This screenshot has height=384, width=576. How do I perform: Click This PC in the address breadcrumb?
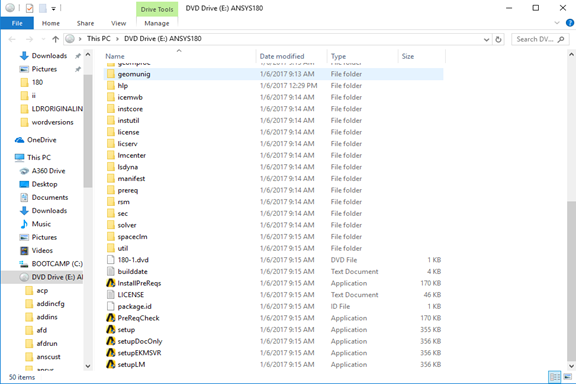click(x=98, y=39)
